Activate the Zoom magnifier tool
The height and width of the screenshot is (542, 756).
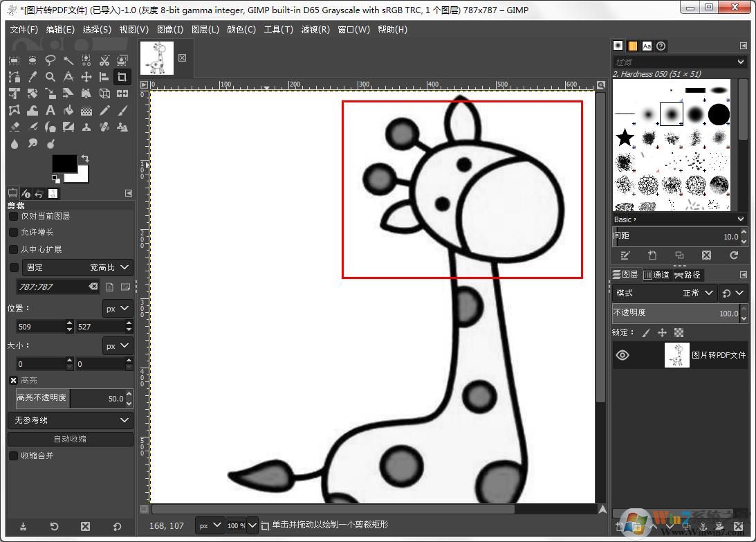click(50, 77)
